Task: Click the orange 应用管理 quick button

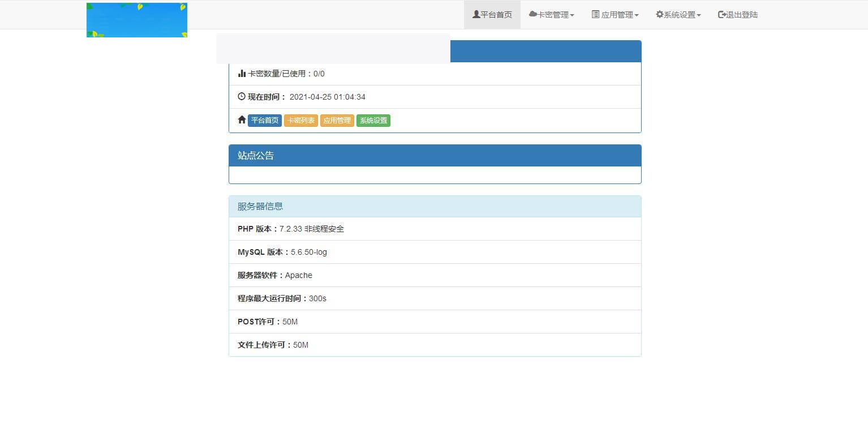Action: [x=337, y=120]
